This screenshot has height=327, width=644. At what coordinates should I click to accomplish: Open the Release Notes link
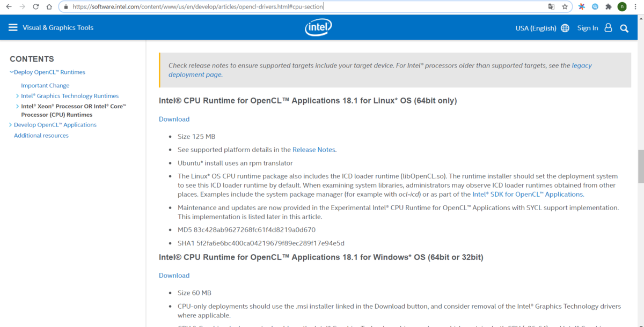pos(314,150)
